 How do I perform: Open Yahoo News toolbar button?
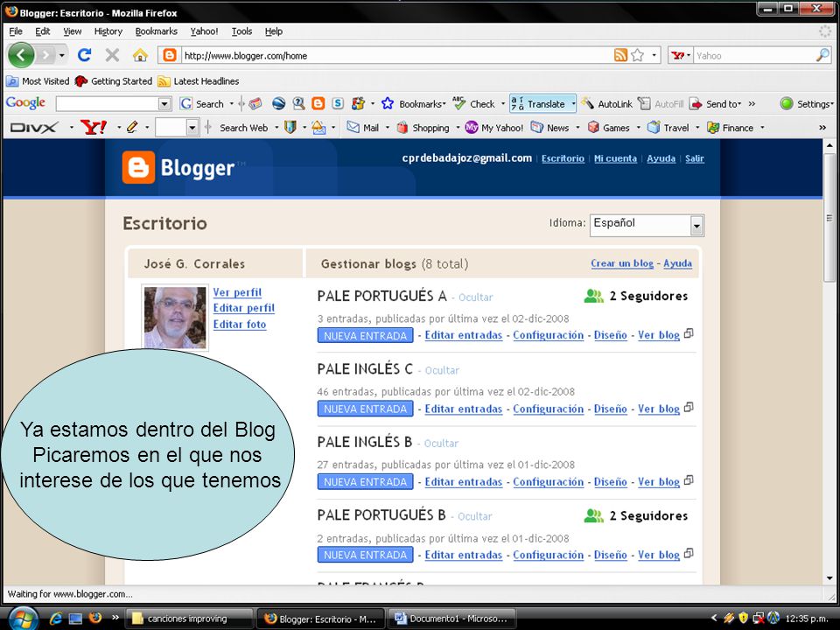[x=550, y=128]
